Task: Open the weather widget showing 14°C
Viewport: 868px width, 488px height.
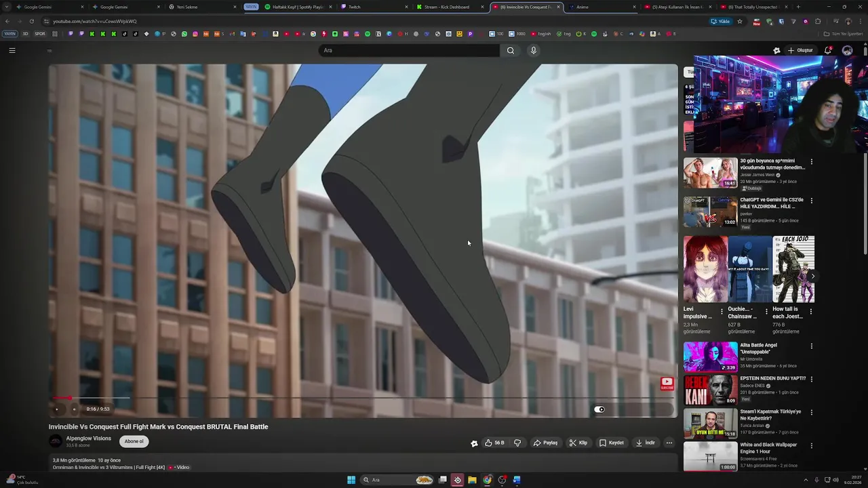Action: (x=22, y=479)
